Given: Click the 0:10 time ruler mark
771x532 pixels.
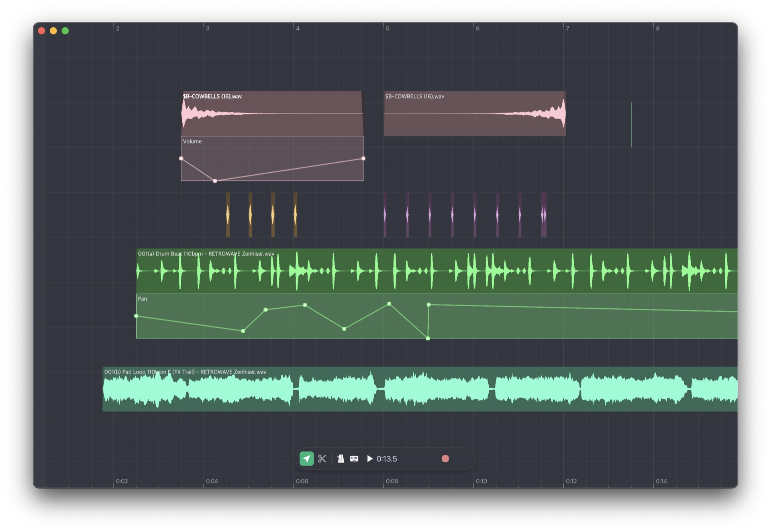Looking at the screenshot, I should click(481, 481).
